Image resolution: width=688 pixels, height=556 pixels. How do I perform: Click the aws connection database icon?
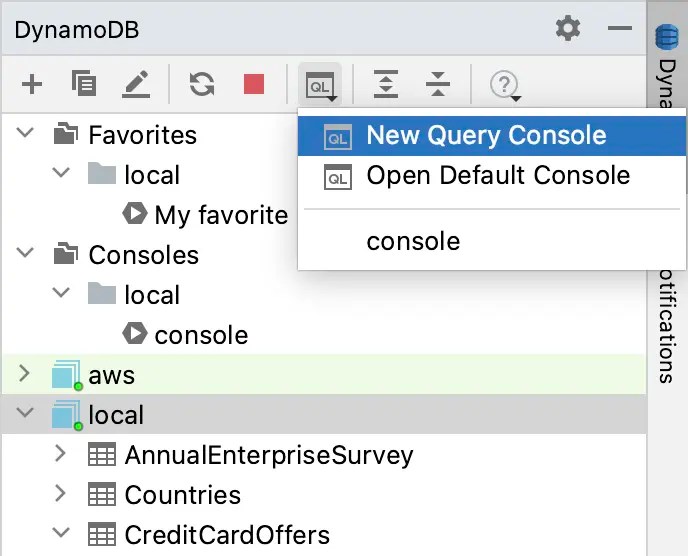click(67, 375)
